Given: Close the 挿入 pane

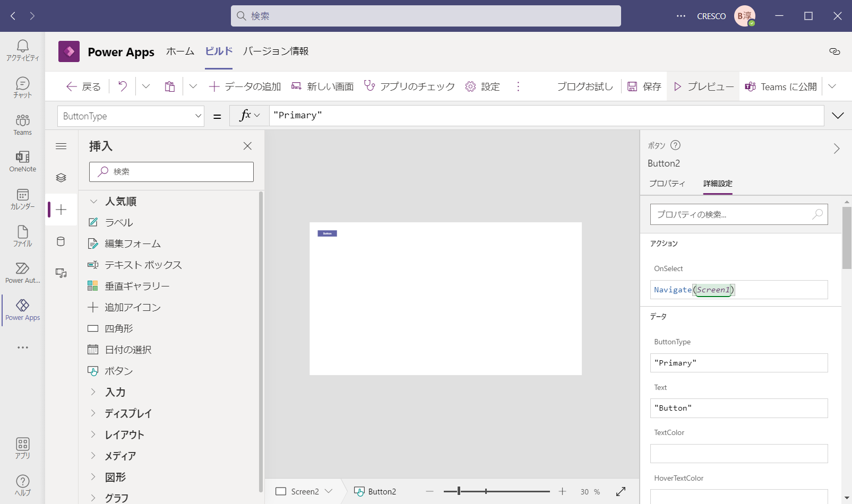Looking at the screenshot, I should pos(247,146).
